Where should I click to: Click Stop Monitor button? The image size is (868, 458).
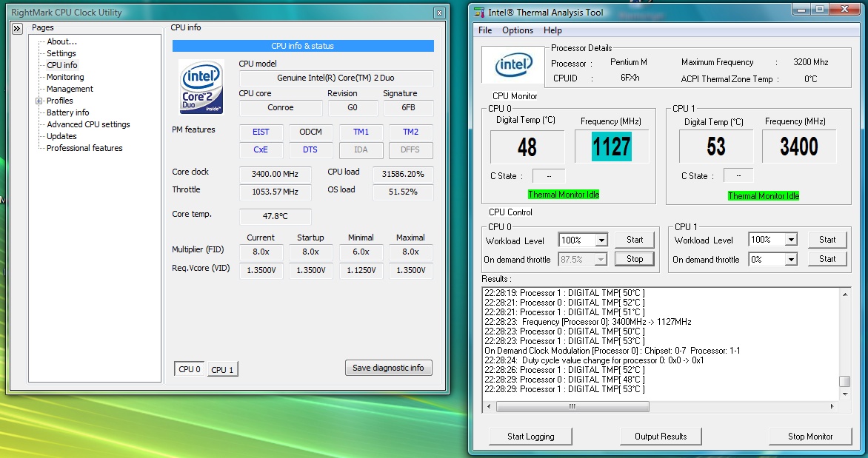[810, 437]
